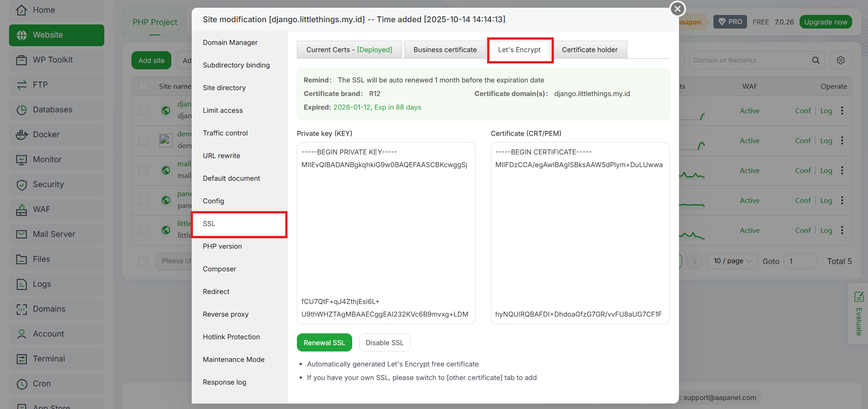This screenshot has width=868, height=409.
Task: Click the Disable SSL button
Action: pyautogui.click(x=384, y=342)
